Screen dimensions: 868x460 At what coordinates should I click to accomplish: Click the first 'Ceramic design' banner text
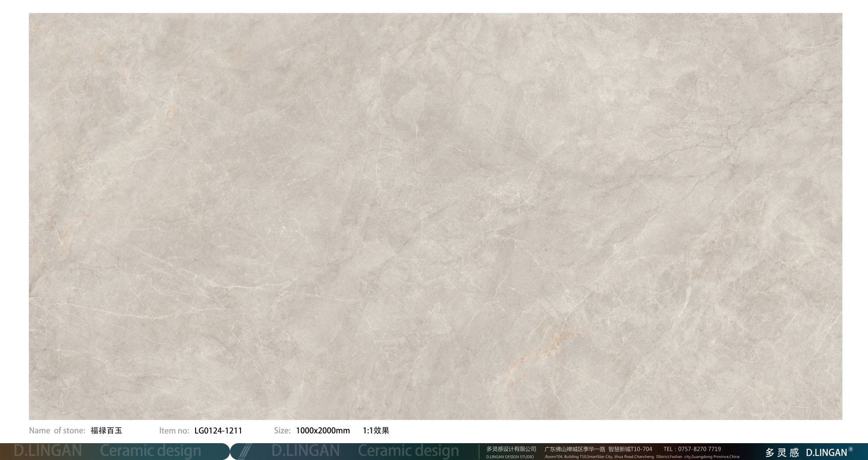point(151,451)
